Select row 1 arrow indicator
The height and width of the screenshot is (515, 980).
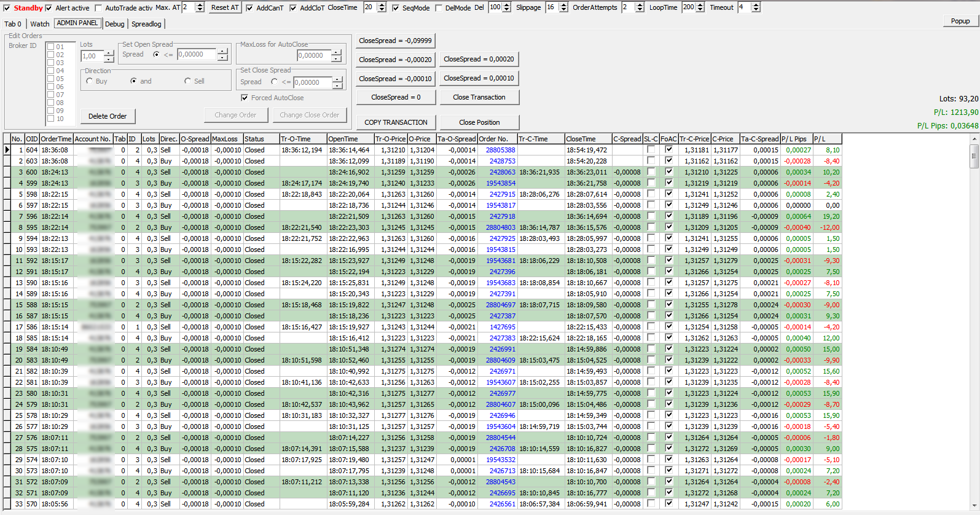[x=7, y=150]
